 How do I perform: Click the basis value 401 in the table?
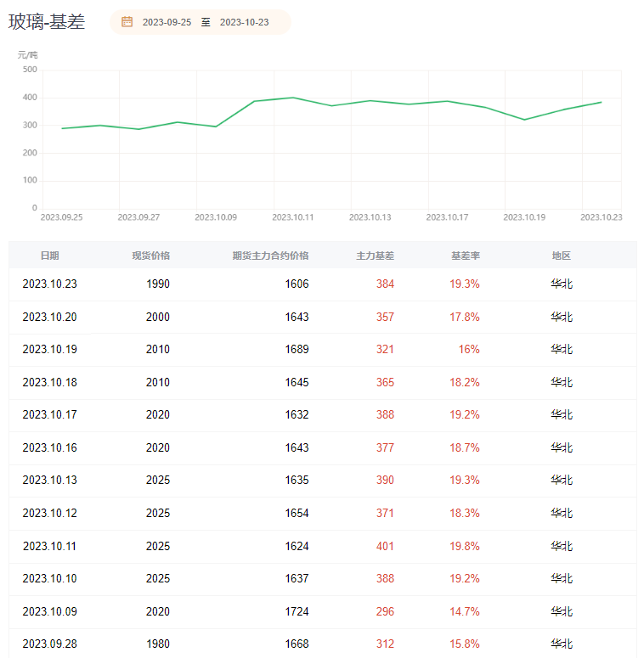tap(385, 546)
